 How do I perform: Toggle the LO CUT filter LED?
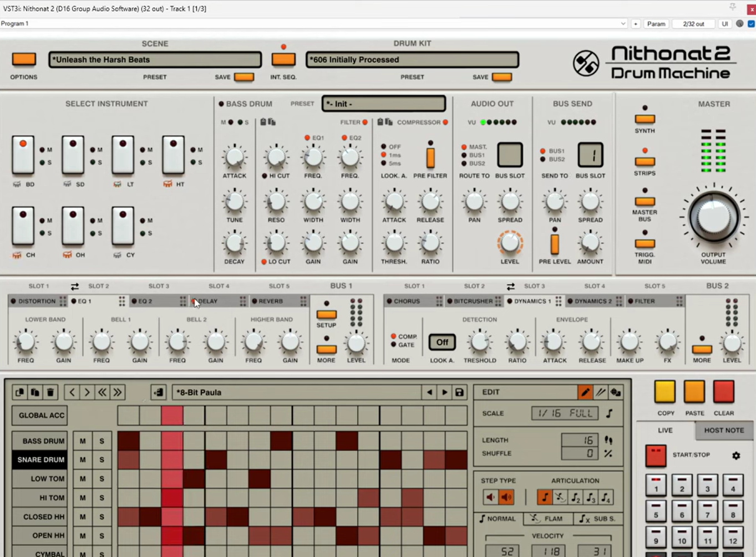[x=265, y=262]
